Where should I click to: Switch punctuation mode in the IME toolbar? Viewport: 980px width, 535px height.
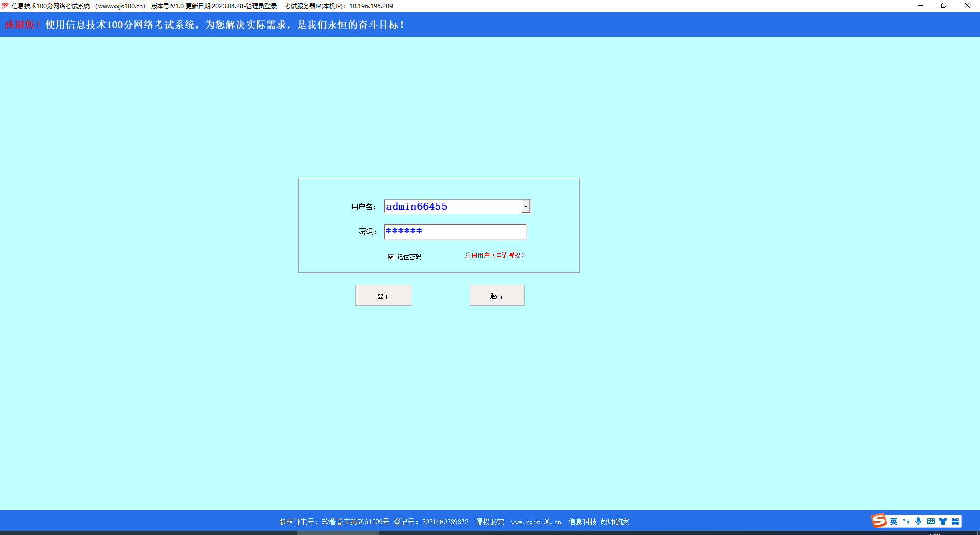click(x=906, y=521)
